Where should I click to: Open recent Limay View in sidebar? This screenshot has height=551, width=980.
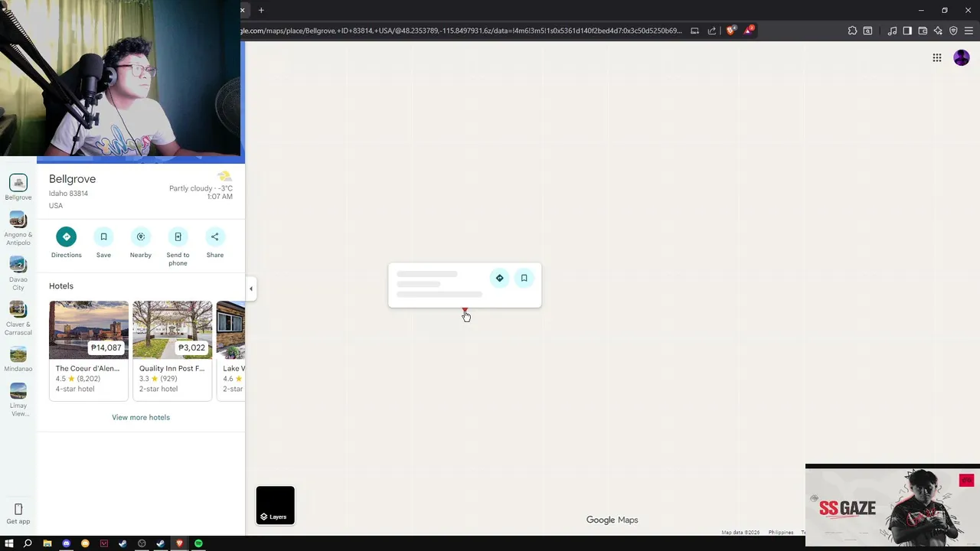18,399
